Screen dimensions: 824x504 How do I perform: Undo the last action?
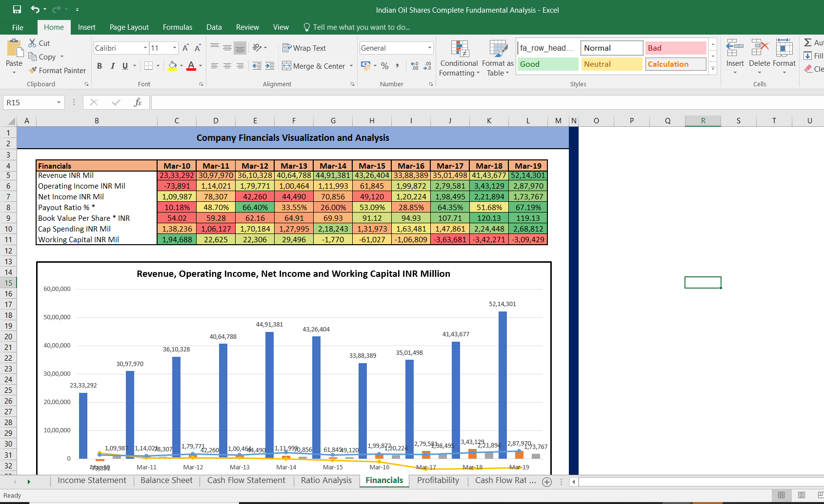click(x=35, y=9)
